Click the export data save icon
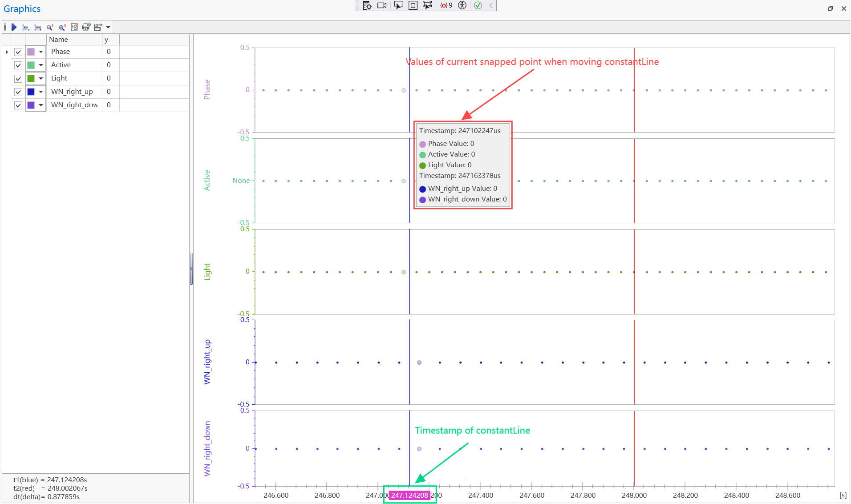Viewport: 851px width, 504px height. [97, 27]
